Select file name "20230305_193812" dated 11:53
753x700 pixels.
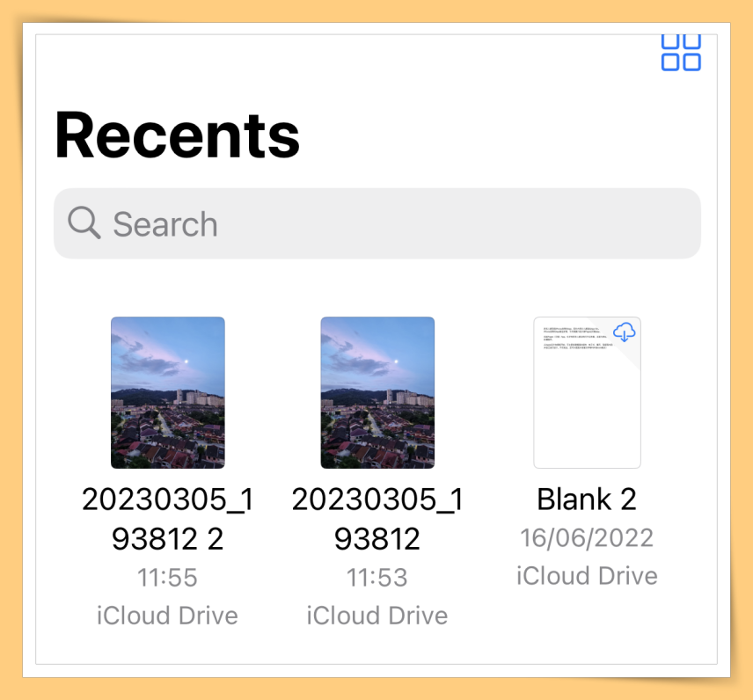(x=377, y=519)
